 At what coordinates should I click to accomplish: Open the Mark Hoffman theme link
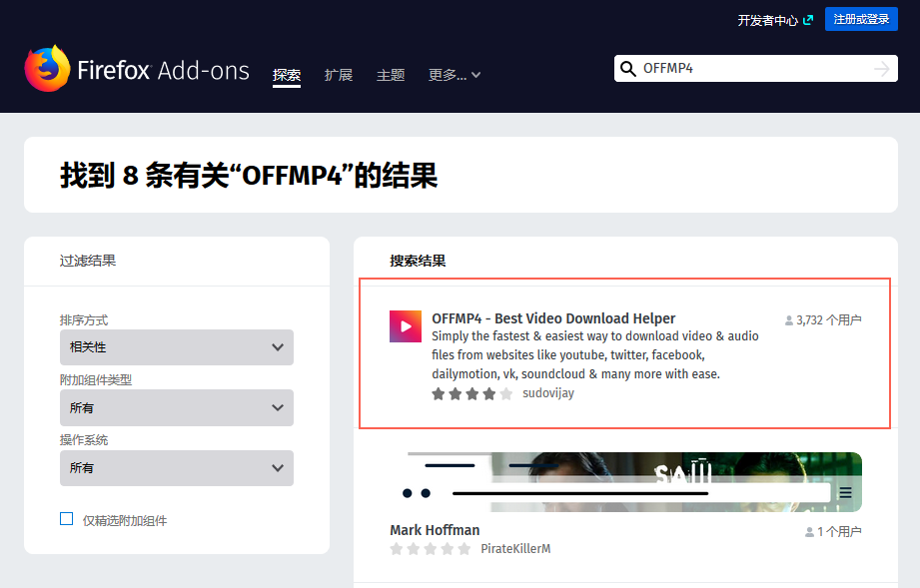(435, 530)
